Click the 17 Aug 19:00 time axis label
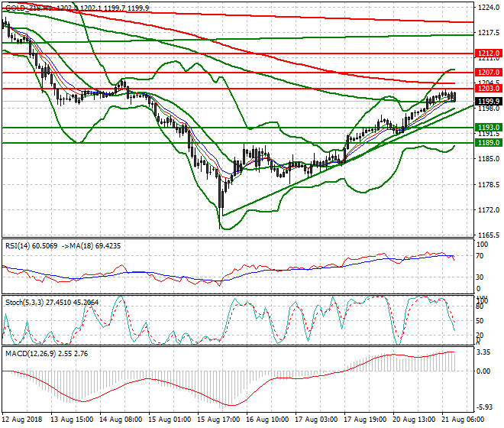Screen dimensions: 504x428 365,420
